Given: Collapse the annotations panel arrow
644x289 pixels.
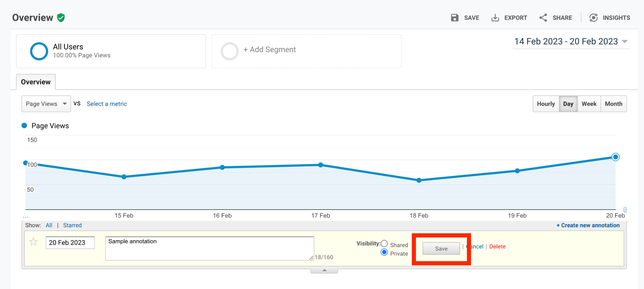Looking at the screenshot, I should click(324, 270).
